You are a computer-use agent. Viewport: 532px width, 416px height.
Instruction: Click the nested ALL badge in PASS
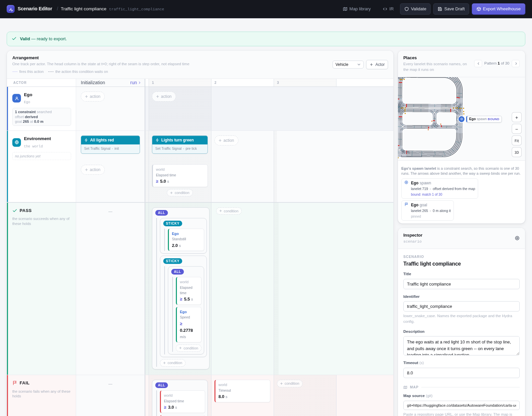[178, 272]
